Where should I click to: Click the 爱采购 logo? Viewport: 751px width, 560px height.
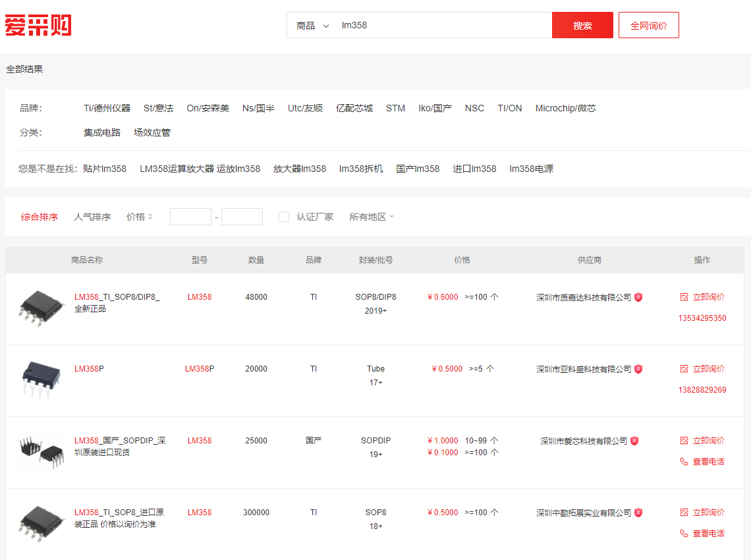[38, 26]
